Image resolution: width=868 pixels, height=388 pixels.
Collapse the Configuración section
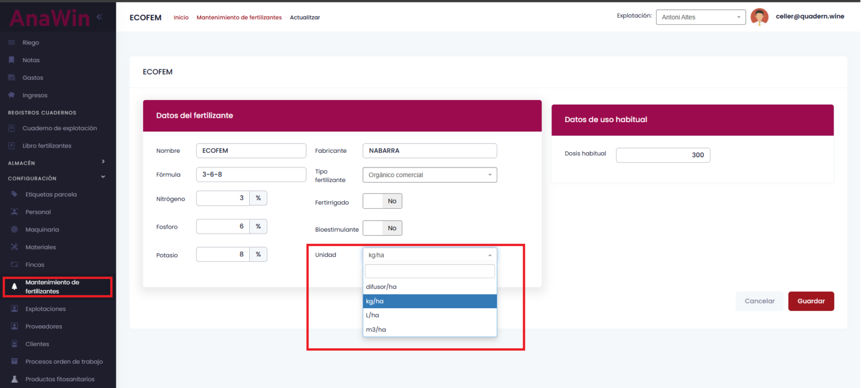point(103,177)
